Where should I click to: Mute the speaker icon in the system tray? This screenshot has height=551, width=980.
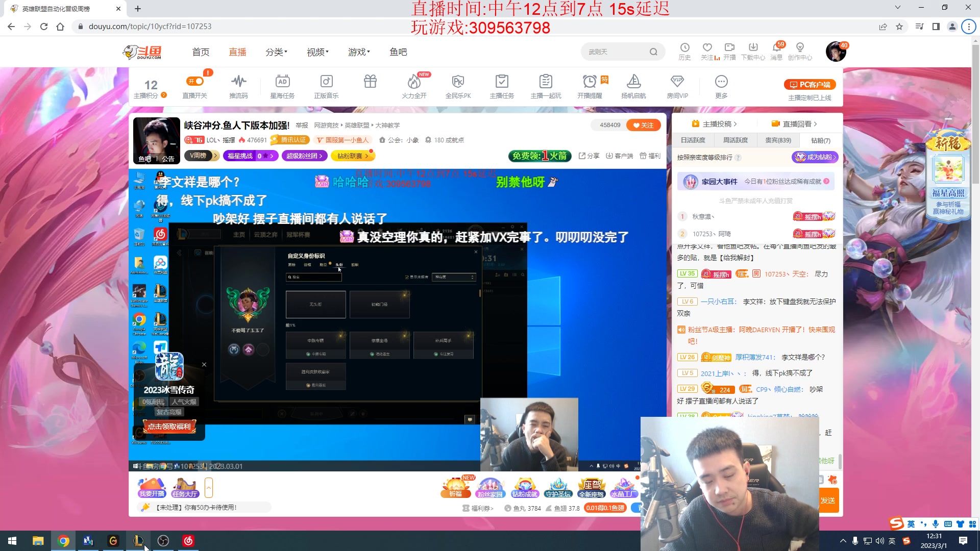click(x=879, y=540)
